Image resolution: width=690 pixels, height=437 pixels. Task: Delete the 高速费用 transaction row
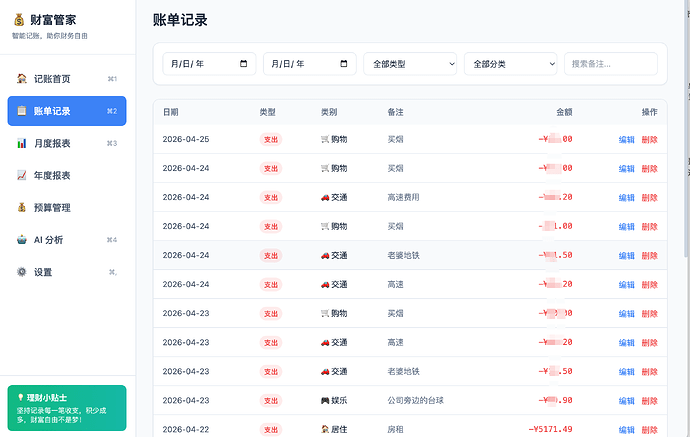649,198
